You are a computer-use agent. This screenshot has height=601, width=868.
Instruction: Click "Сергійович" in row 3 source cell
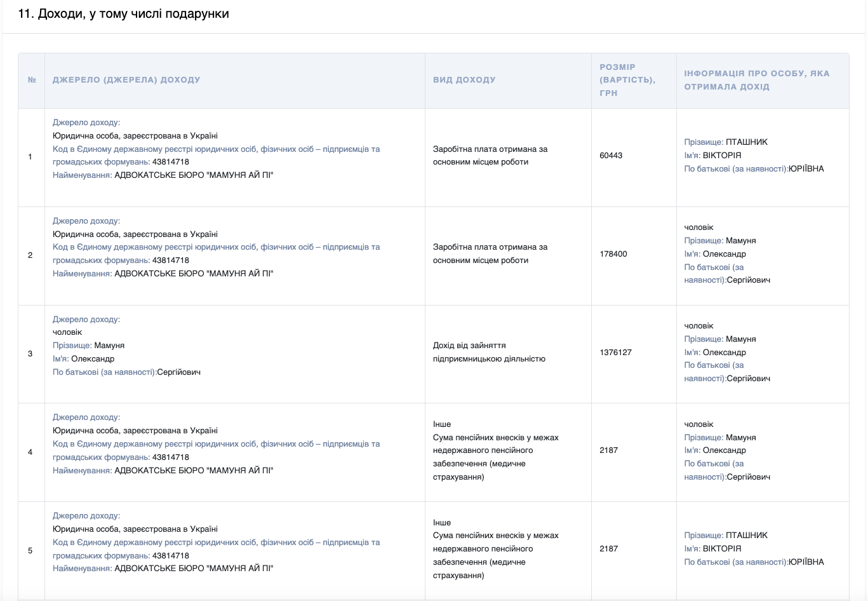tap(178, 372)
